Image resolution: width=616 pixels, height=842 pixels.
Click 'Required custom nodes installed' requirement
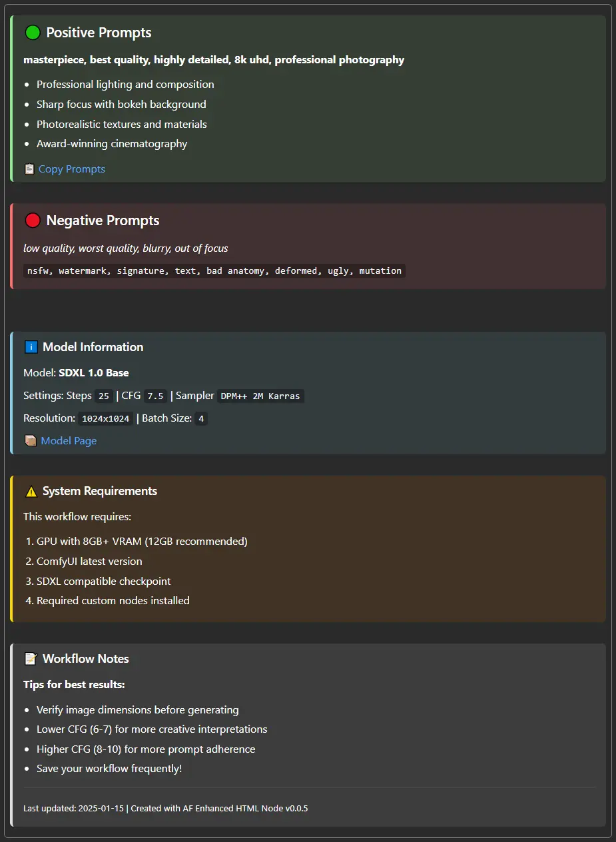pos(113,601)
